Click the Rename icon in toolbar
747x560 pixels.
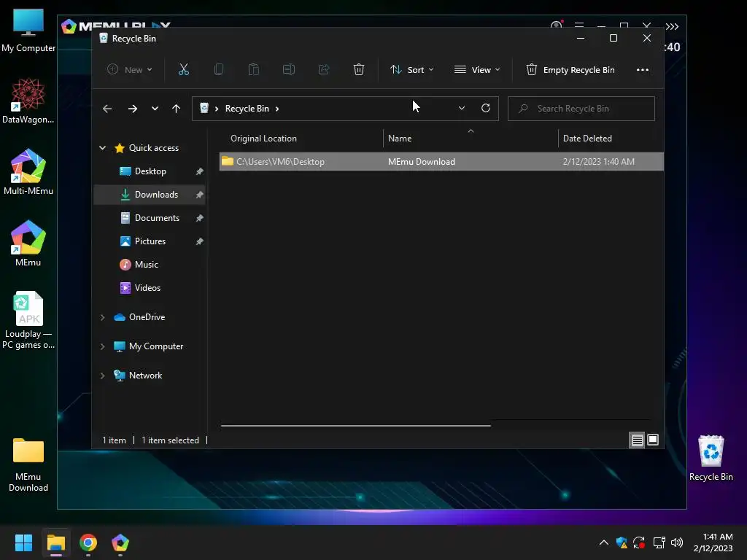(x=289, y=69)
